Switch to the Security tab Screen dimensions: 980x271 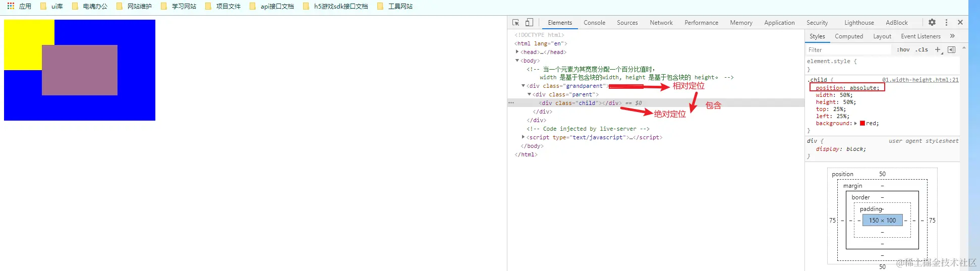point(817,23)
